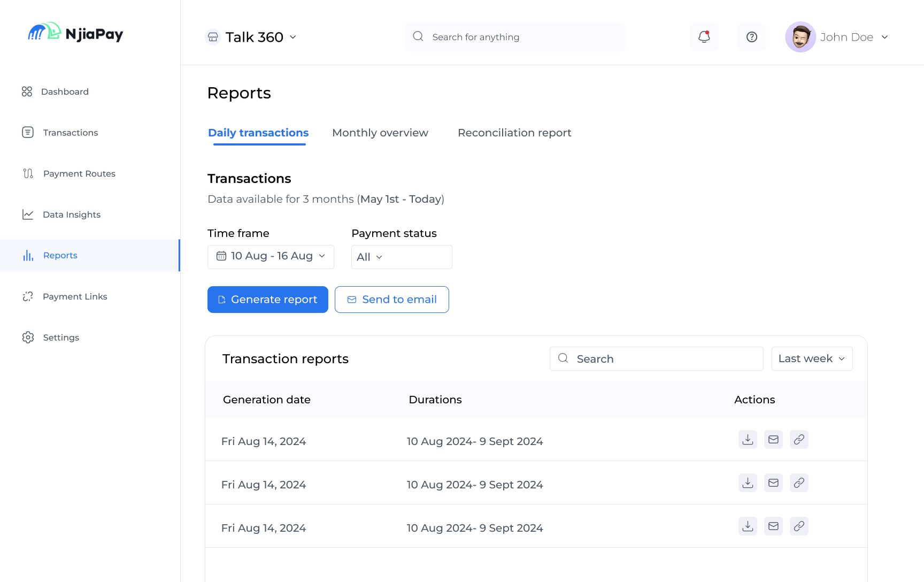The width and height of the screenshot is (924, 582).
Task: Click the NjiaPay logo
Action: pyautogui.click(x=75, y=33)
